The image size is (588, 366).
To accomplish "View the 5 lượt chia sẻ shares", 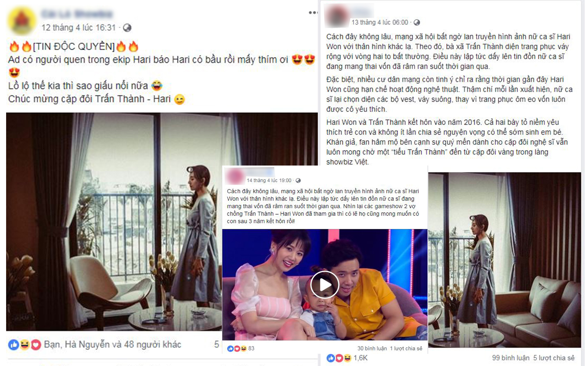I will click(554, 358).
